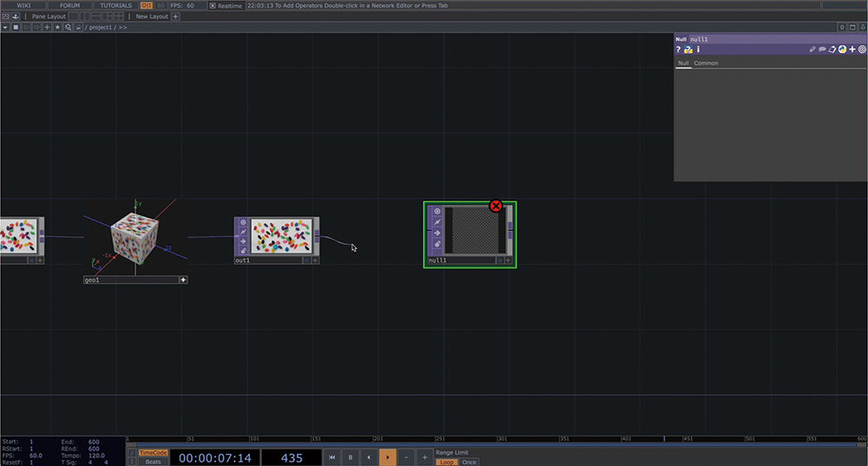Open the TUTORIALS menu
Screen dimensions: 868x466
[x=115, y=5]
